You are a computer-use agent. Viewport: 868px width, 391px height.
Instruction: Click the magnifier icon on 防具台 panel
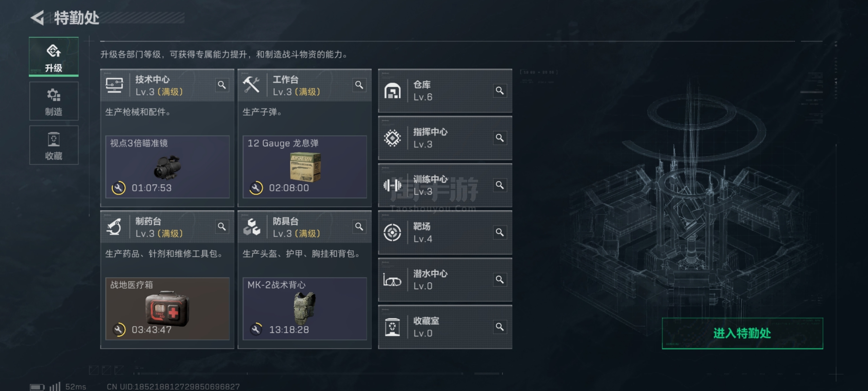point(359,226)
